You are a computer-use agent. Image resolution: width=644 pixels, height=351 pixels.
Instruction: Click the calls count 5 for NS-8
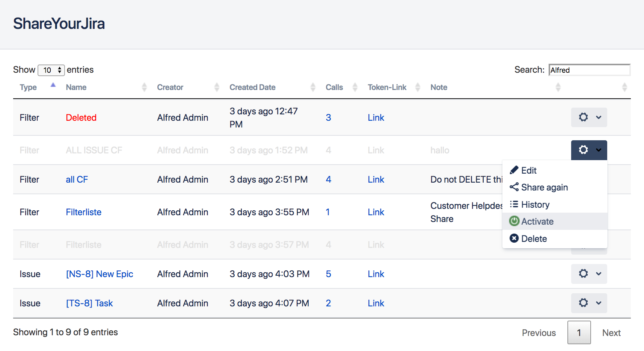(x=328, y=274)
